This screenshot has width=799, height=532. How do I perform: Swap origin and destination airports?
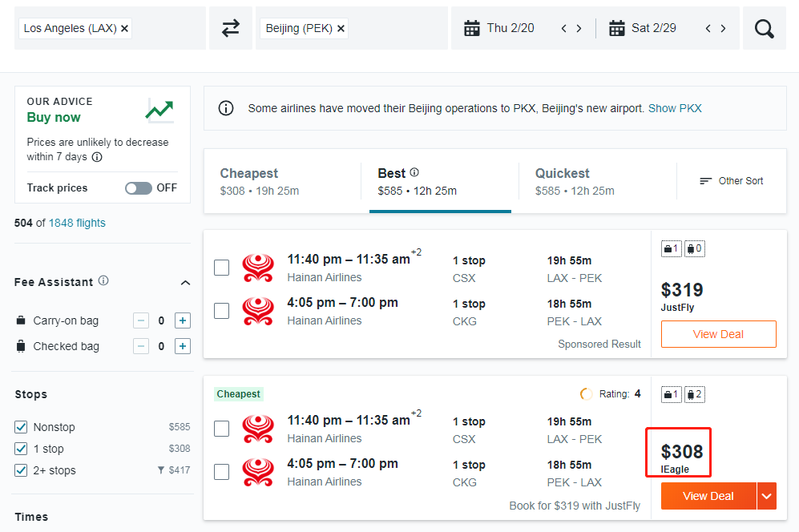click(x=231, y=28)
